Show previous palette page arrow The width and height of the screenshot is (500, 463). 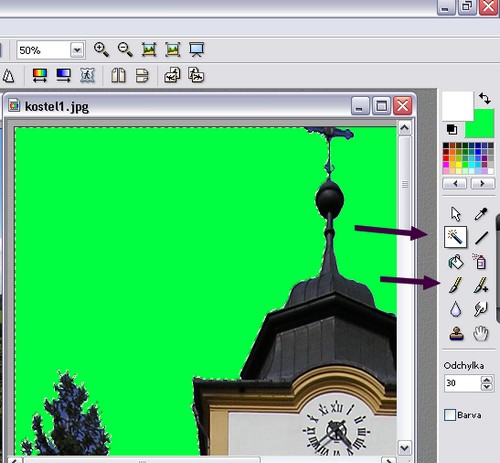tap(455, 183)
